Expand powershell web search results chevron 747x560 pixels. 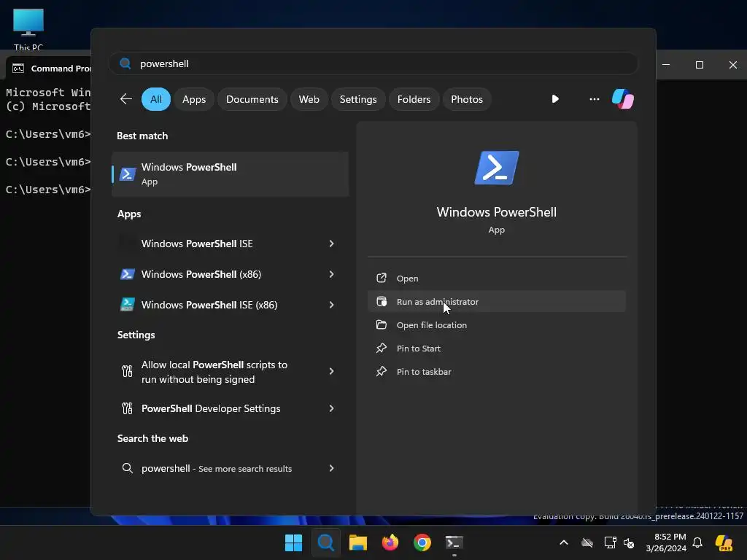(332, 468)
